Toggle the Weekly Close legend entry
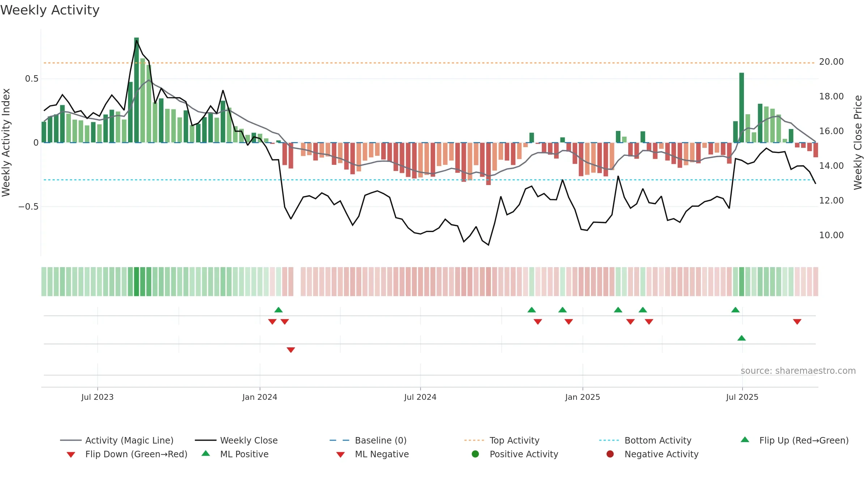868x488 pixels. [x=236, y=440]
